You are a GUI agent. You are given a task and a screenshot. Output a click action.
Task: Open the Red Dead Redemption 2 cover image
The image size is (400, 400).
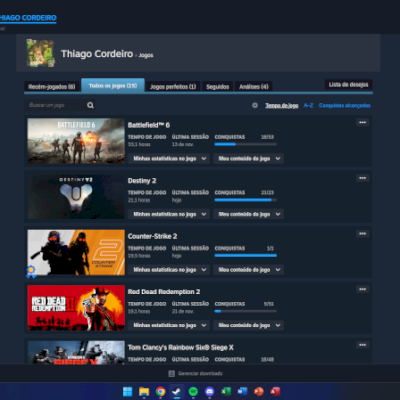coord(76,308)
